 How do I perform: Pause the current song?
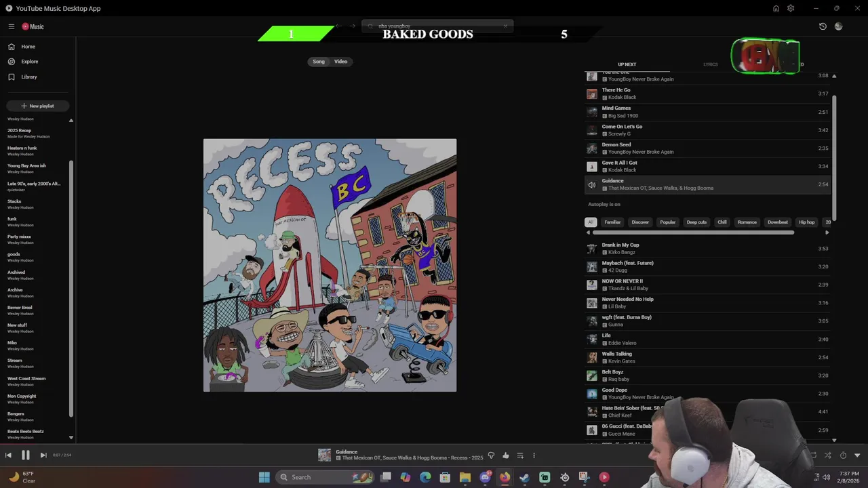(25, 455)
